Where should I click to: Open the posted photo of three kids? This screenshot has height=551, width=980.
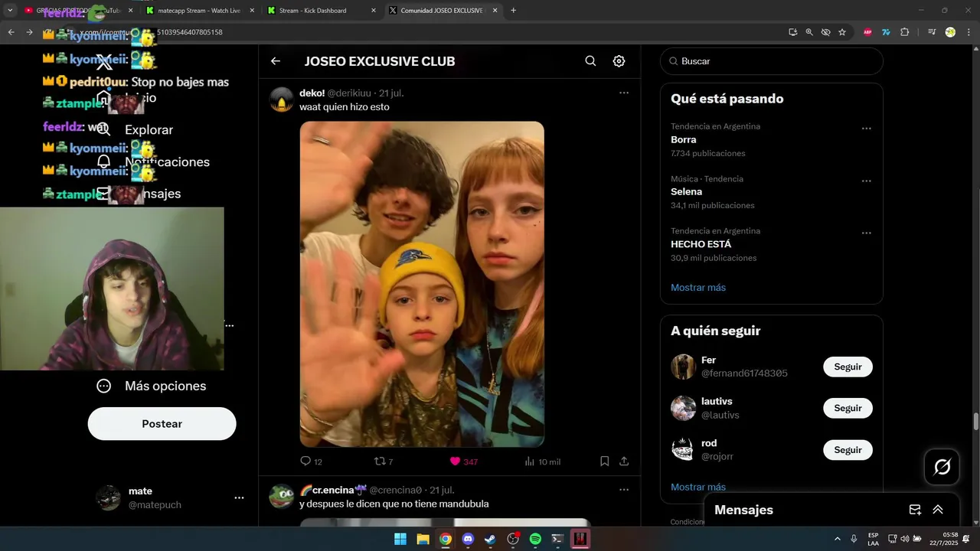422,284
